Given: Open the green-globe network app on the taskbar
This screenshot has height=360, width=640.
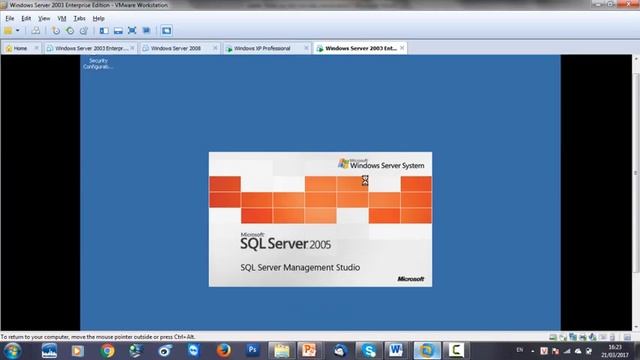Looking at the screenshot, I should 136,351.
